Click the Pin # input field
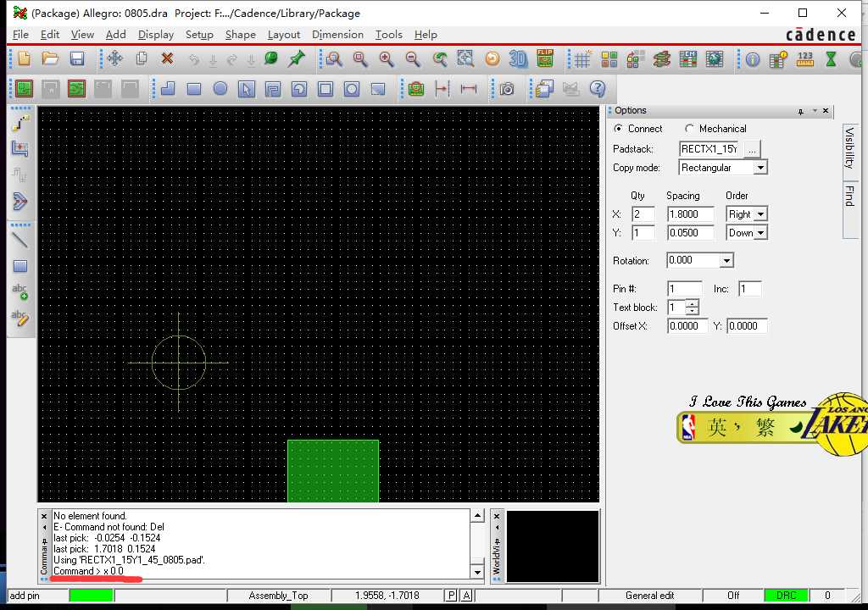 click(x=685, y=289)
